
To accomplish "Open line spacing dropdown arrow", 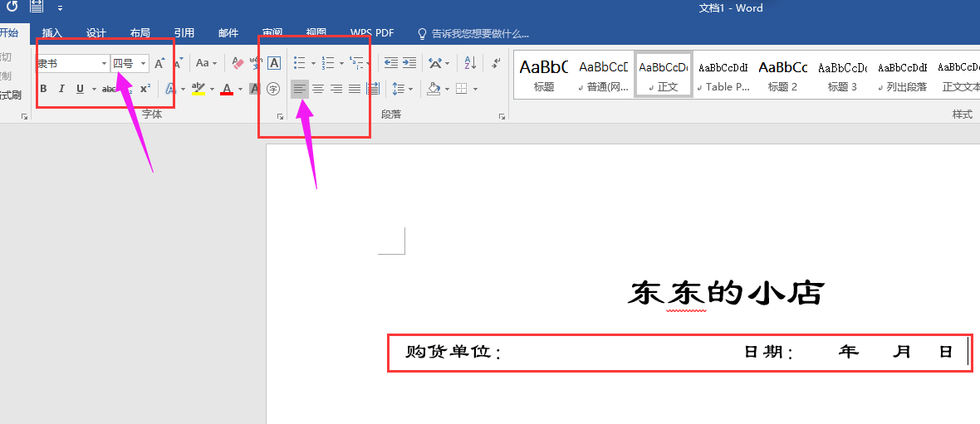I will [x=410, y=89].
